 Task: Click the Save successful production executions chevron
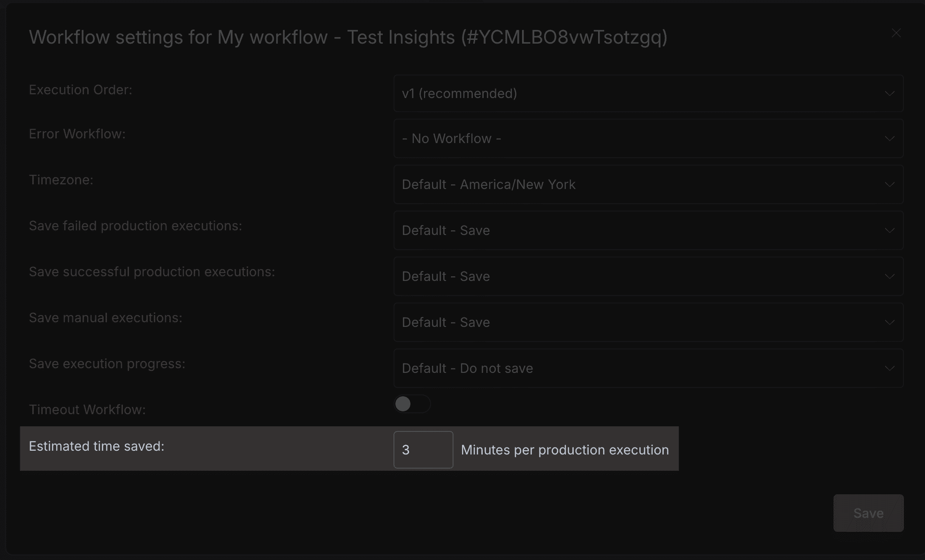click(890, 276)
